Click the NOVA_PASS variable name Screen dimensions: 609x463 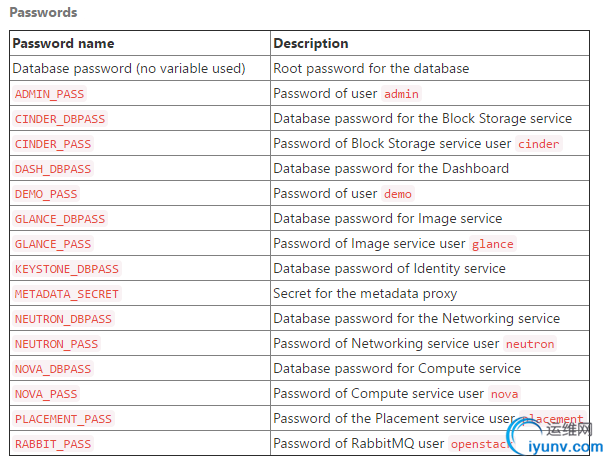click(46, 394)
